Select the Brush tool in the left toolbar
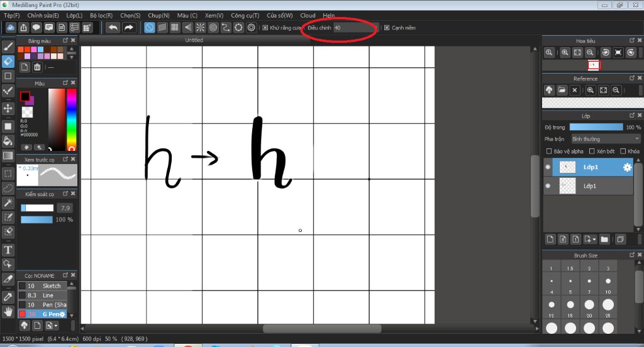 click(x=8, y=47)
